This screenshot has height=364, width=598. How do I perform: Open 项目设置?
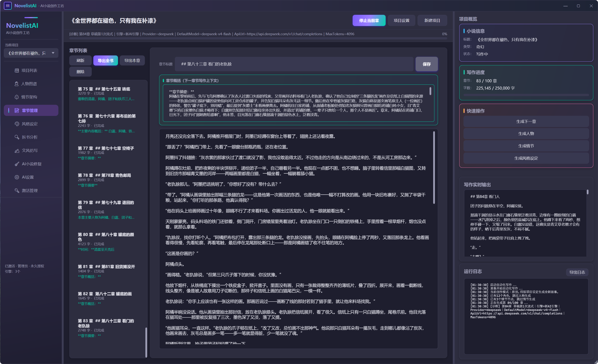(x=401, y=20)
